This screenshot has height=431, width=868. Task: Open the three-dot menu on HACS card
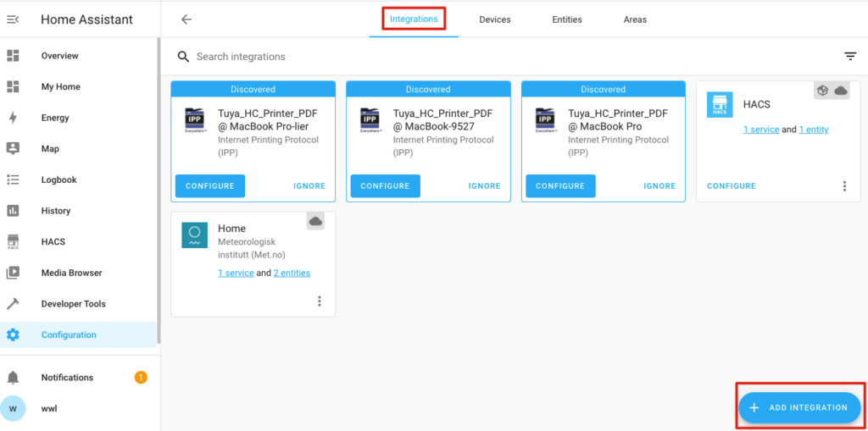point(844,186)
